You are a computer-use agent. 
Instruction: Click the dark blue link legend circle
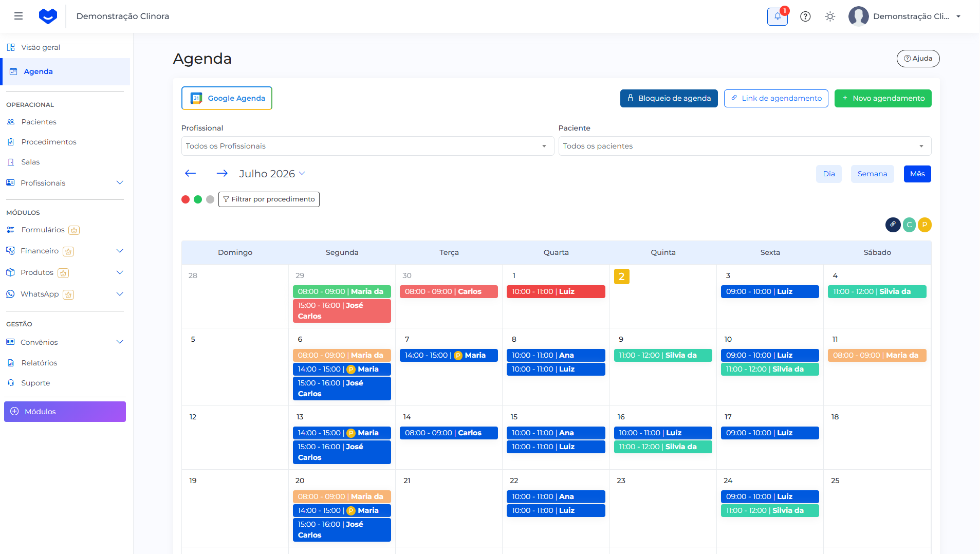[x=893, y=225]
